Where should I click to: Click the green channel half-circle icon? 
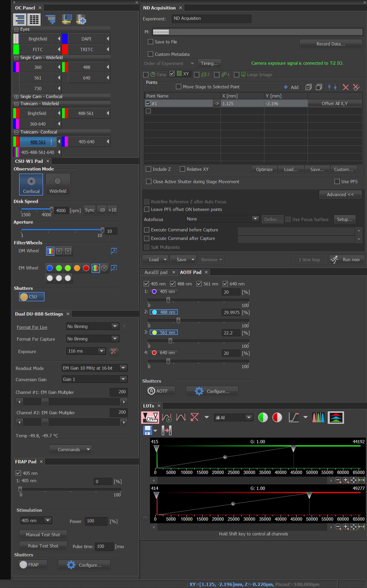point(263,418)
